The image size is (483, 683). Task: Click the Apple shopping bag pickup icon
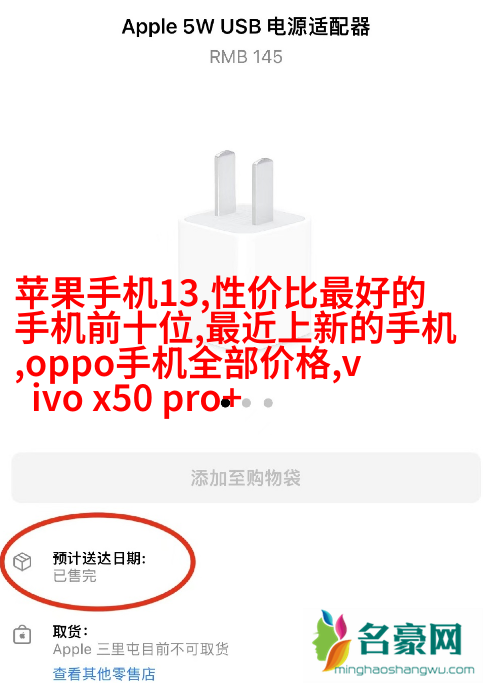(22, 635)
